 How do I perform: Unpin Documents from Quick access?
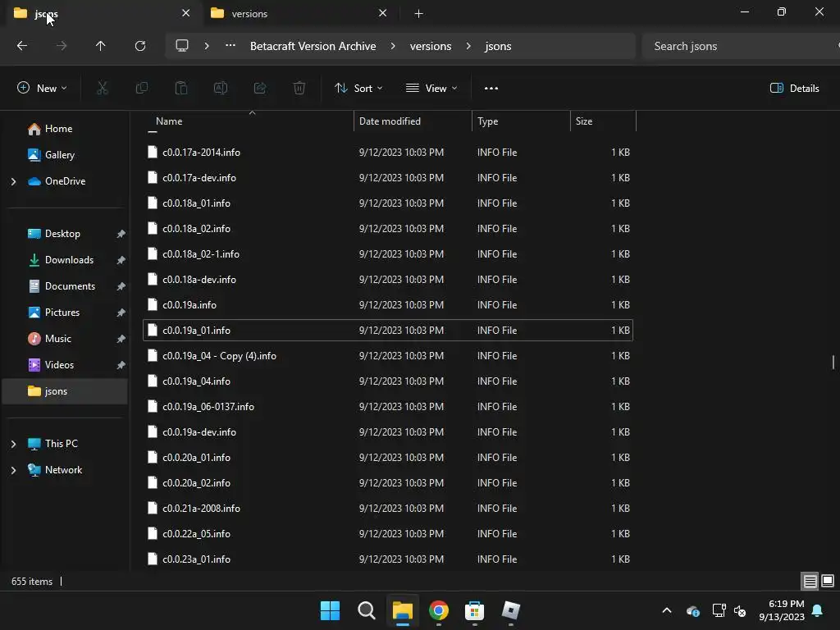(x=121, y=286)
